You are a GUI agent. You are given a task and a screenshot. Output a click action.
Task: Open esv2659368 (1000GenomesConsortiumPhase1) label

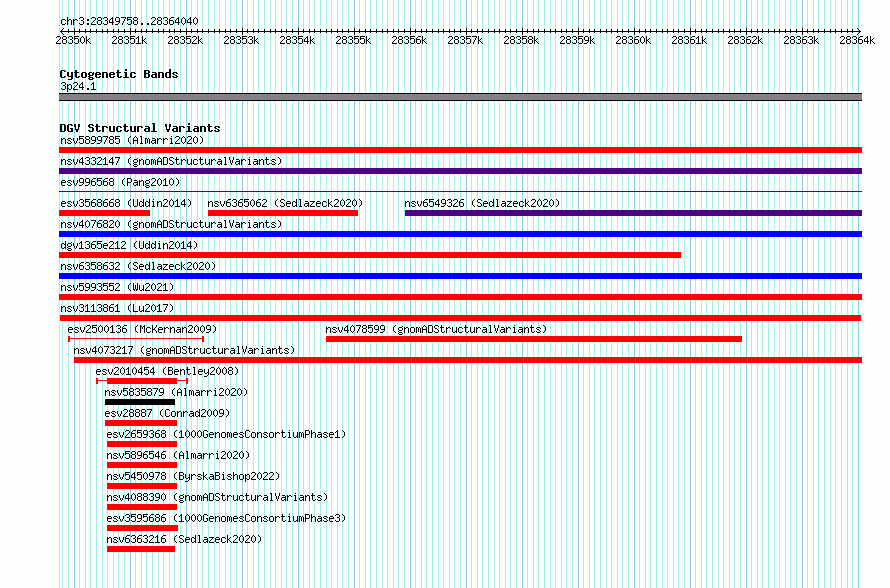(226, 434)
